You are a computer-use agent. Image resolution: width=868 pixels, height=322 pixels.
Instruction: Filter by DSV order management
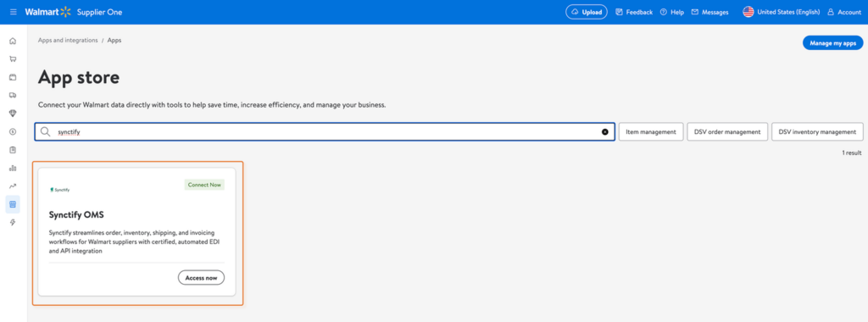(727, 131)
